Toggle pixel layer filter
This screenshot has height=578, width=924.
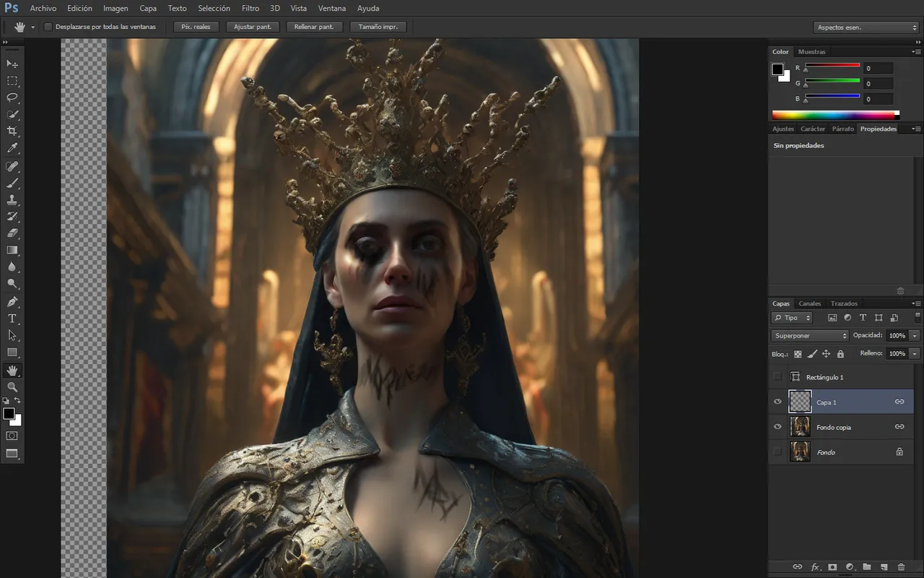[x=832, y=318]
